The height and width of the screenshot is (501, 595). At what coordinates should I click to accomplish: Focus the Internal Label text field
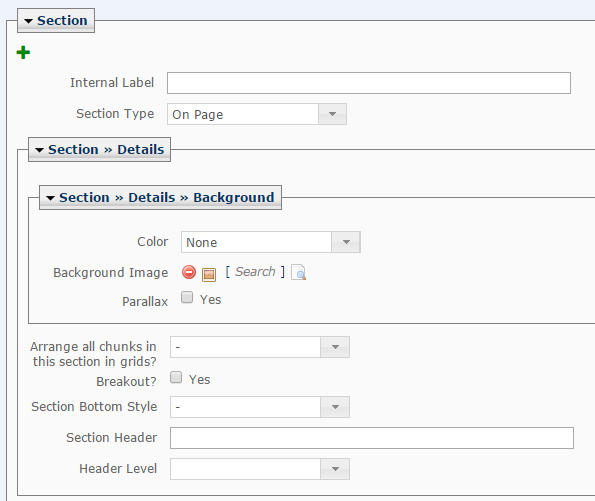point(369,83)
